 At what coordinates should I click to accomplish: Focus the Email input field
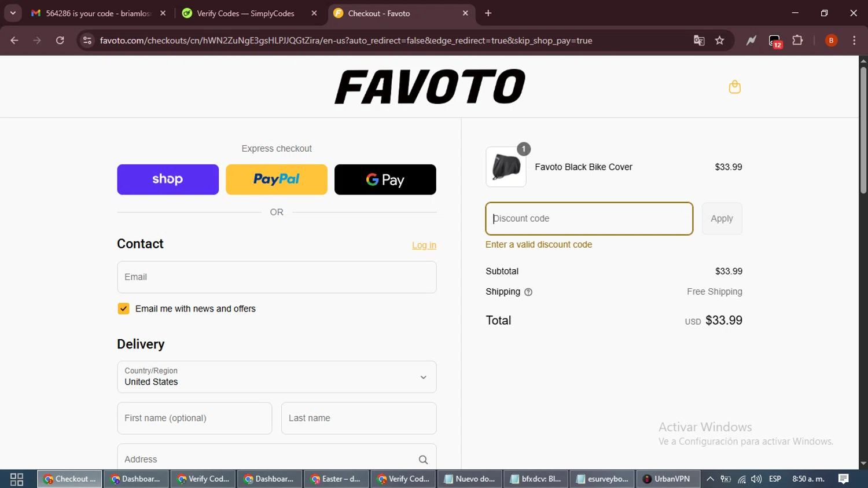click(x=277, y=277)
